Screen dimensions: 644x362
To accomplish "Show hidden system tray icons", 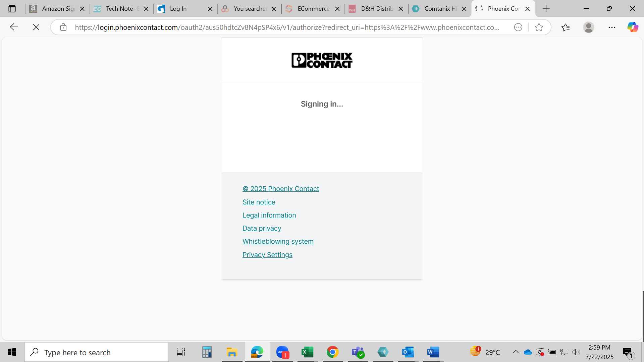I will click(x=516, y=352).
